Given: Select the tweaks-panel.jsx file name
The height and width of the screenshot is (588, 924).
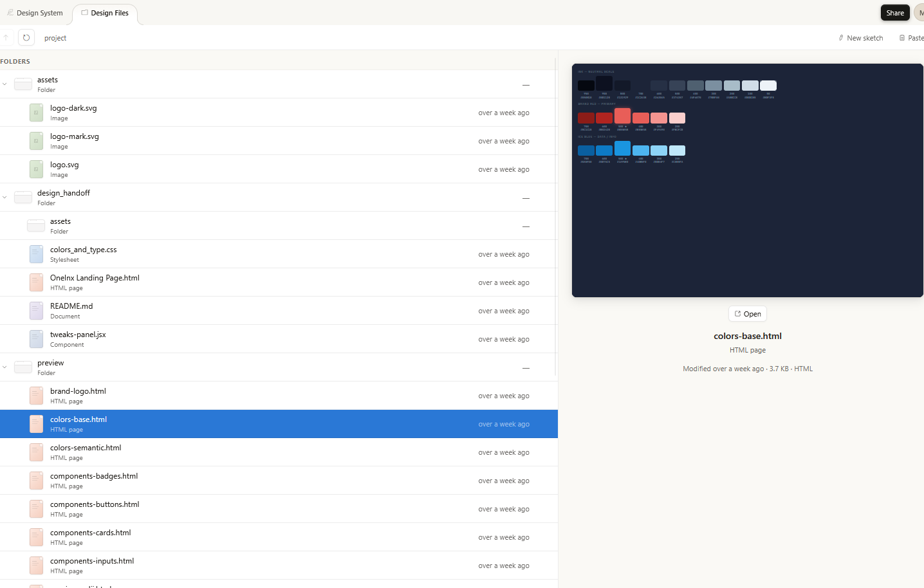Looking at the screenshot, I should click(x=78, y=335).
